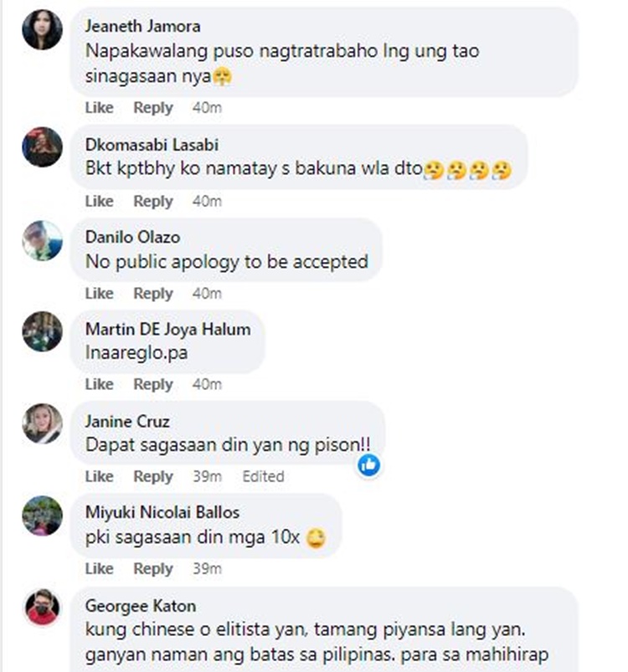Screen dimensions: 628x672
Task: Like Janine Cruz's comment
Action: [x=99, y=476]
